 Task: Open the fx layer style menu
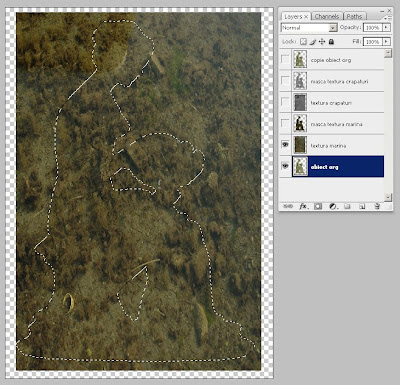click(303, 206)
